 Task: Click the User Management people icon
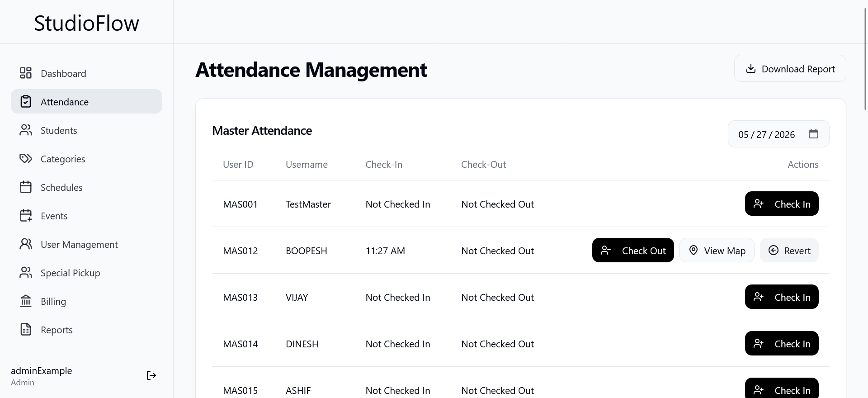(x=26, y=244)
